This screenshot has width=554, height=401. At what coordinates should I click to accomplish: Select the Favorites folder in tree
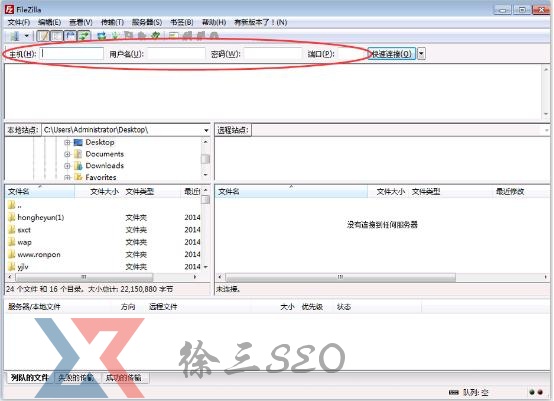click(x=101, y=177)
